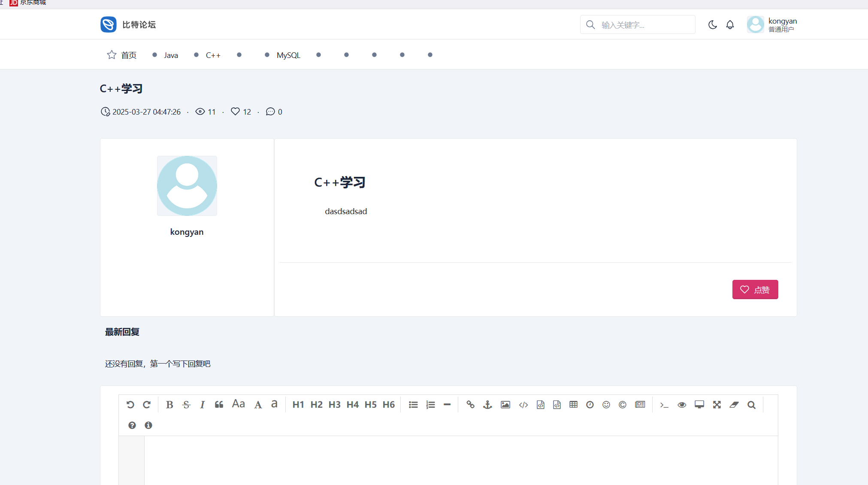Image resolution: width=868 pixels, height=485 pixels.
Task: Click the keyword search input field
Action: pyautogui.click(x=644, y=25)
